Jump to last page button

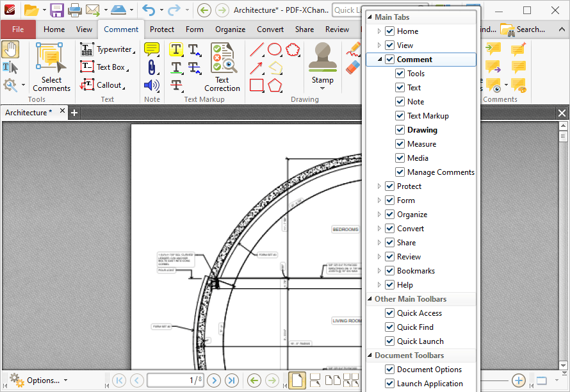(x=232, y=380)
